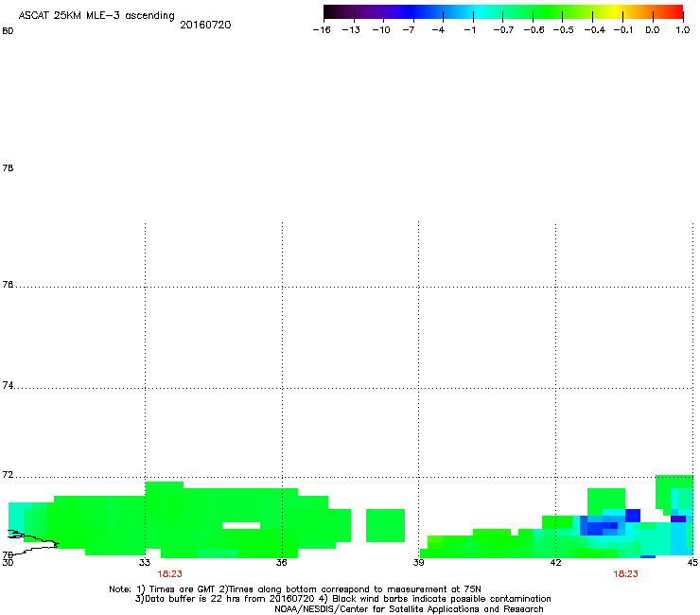Click the cyan section of the color bar
The height and width of the screenshot is (615, 700).
click(478, 11)
